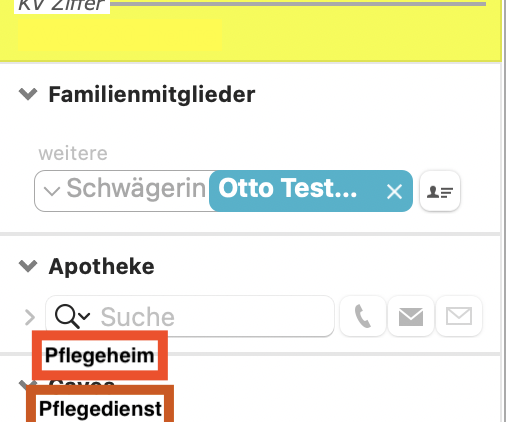Remove the Otto Test family member token

[x=394, y=192]
